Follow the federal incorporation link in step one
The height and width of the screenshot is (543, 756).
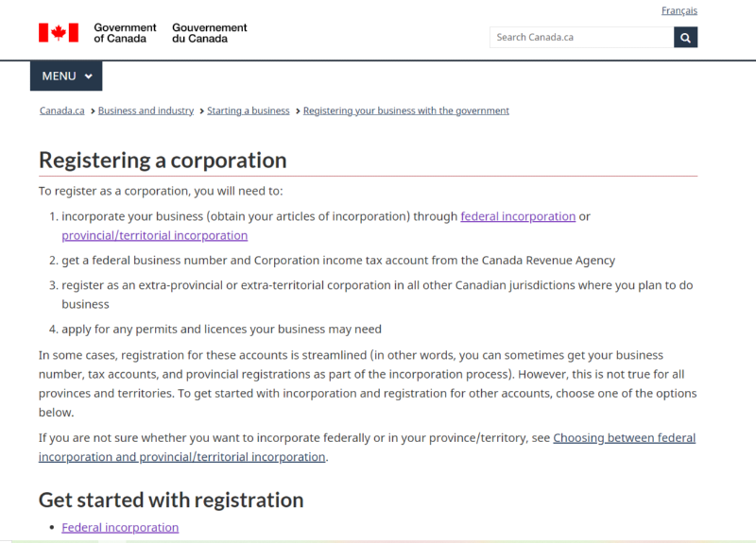tap(518, 216)
